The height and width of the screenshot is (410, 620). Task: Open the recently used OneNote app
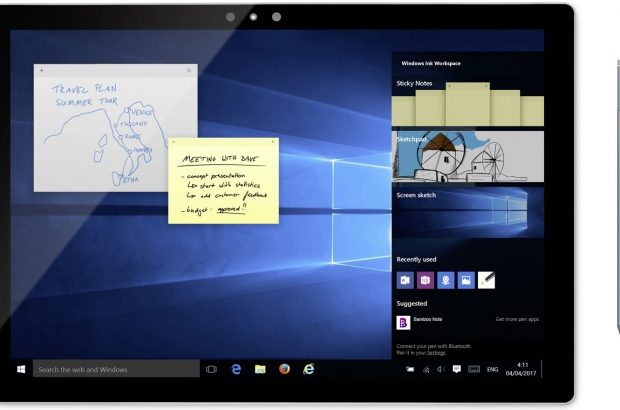click(425, 280)
